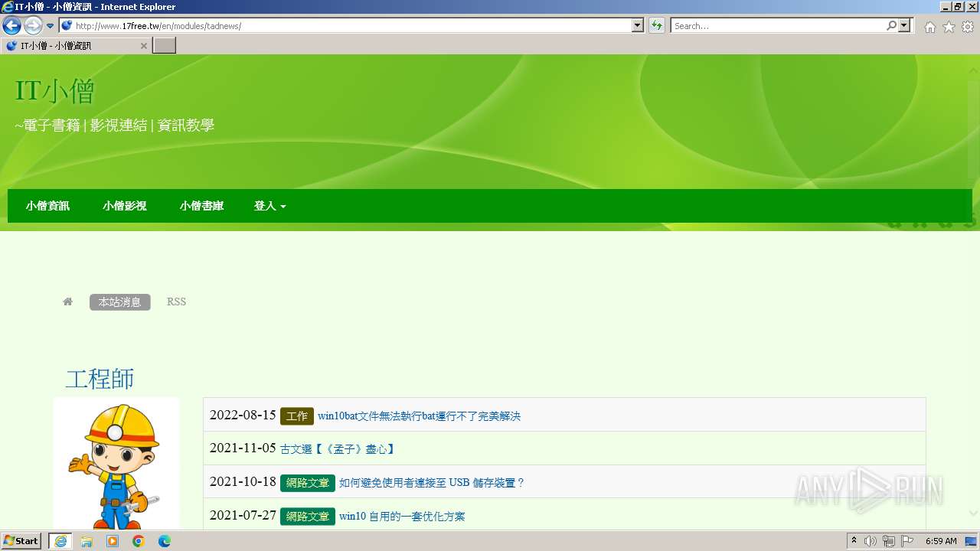Click the 2021-11-05 date text
This screenshot has width=980, height=551.
pyautogui.click(x=243, y=448)
